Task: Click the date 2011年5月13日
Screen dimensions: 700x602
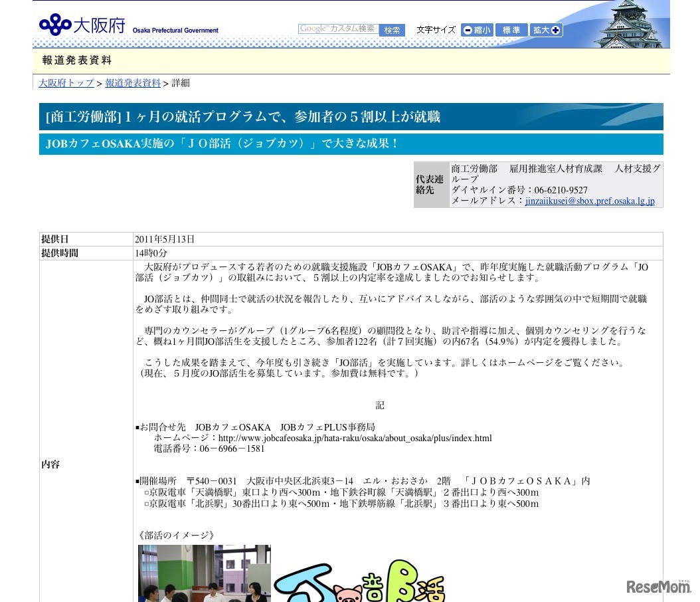Action: pos(165,239)
